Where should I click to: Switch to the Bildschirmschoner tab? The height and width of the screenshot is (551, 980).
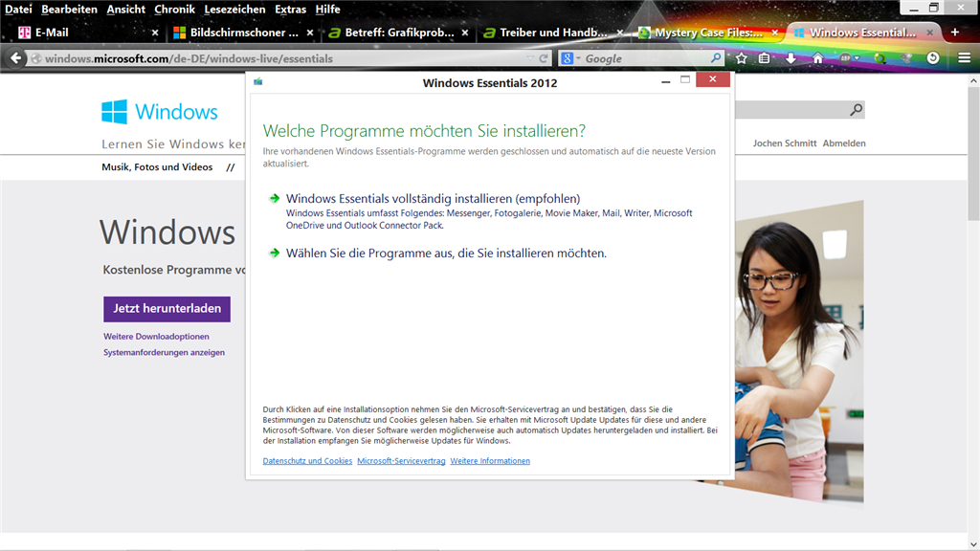[x=244, y=33]
